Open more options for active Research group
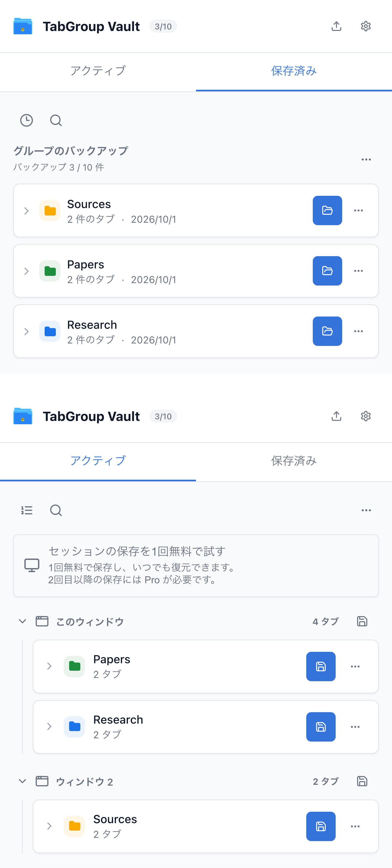392x868 pixels. coord(355,727)
